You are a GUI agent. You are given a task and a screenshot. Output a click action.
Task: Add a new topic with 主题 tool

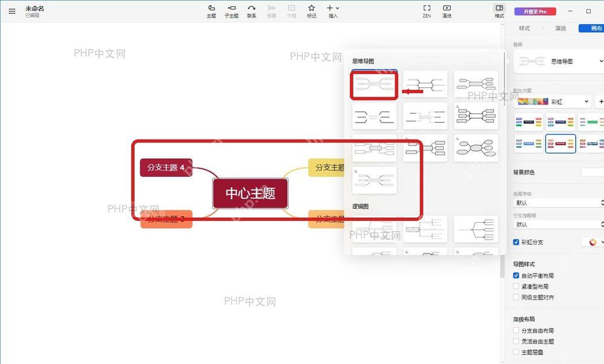pyautogui.click(x=211, y=11)
